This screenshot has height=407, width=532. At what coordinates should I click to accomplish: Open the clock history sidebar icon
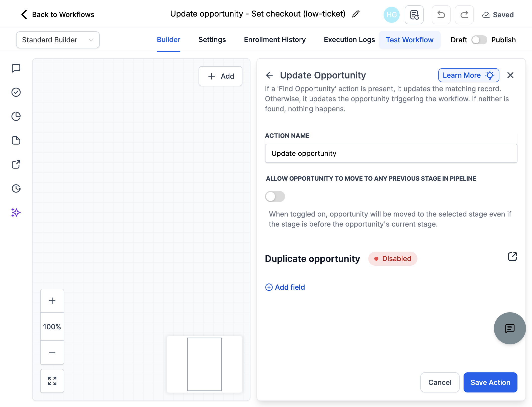point(16,188)
